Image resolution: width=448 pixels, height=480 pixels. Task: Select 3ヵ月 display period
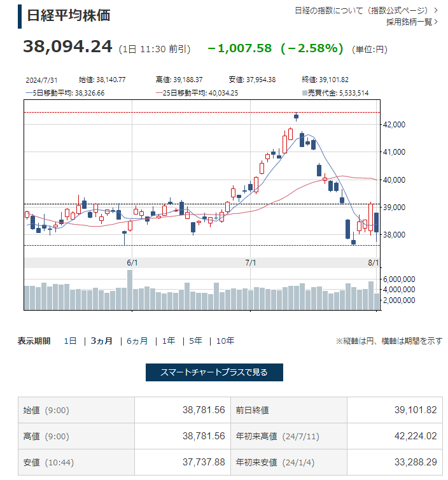[x=102, y=341]
